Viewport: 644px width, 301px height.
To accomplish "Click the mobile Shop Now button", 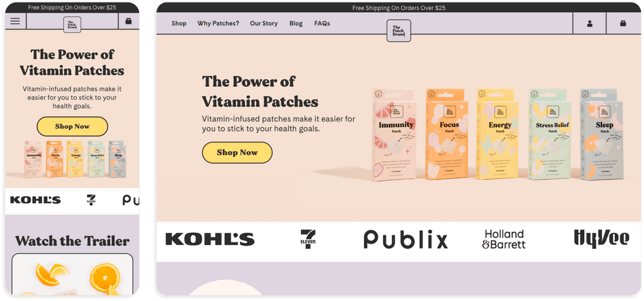I will coord(72,126).
